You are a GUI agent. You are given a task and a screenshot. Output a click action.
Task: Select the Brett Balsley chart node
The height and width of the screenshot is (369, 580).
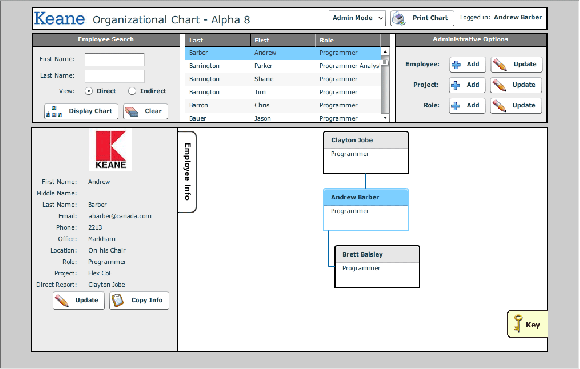point(377,267)
